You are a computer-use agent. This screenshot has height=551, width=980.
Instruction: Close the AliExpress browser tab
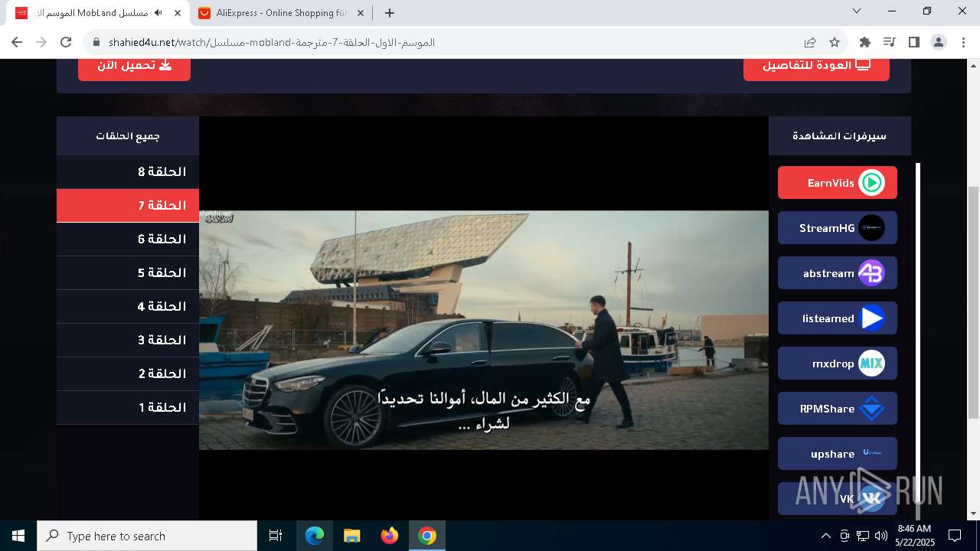tap(361, 13)
